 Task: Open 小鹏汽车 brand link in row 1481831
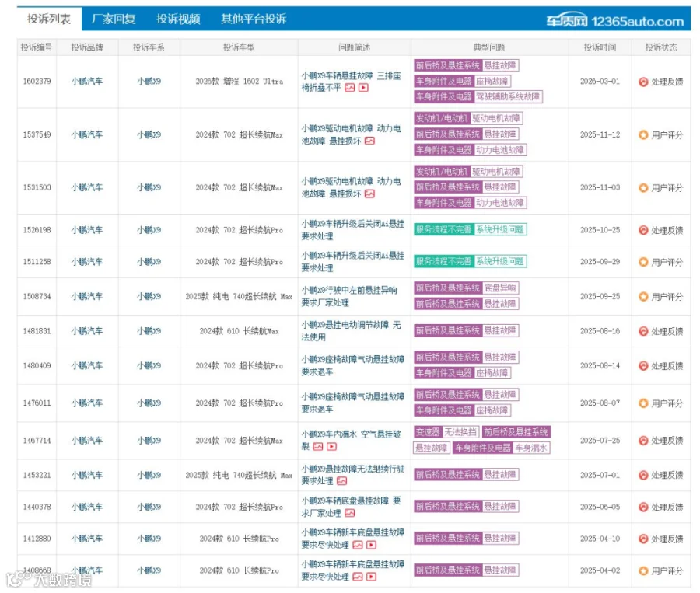[x=87, y=331]
